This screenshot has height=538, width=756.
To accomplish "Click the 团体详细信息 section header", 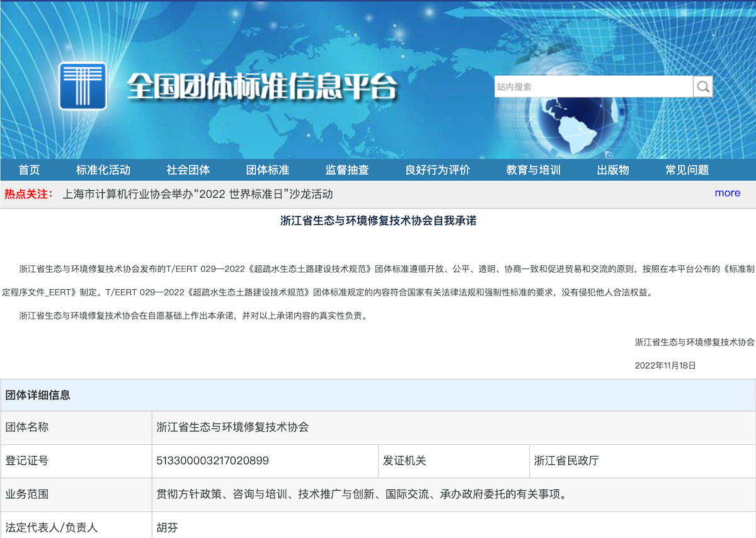I will click(x=378, y=396).
